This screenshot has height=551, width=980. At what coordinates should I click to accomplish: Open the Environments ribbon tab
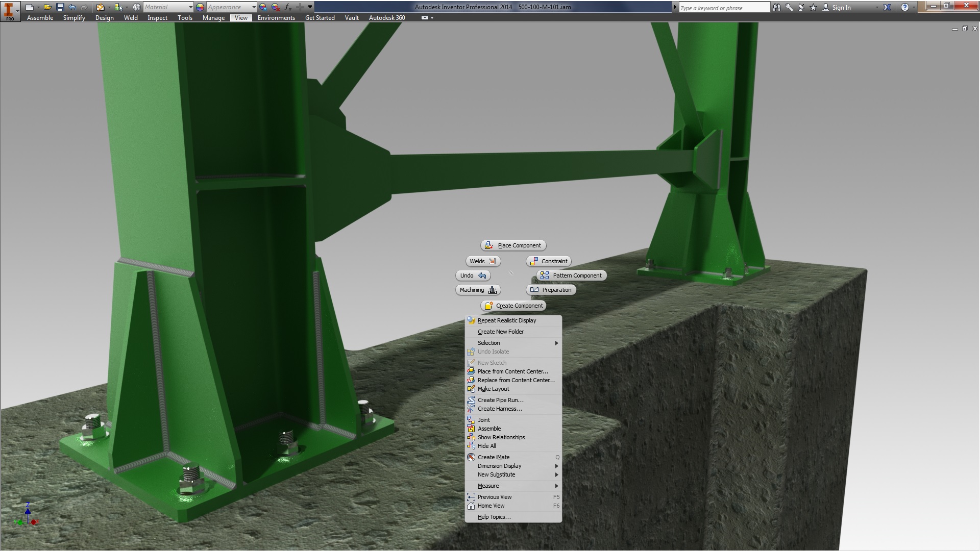click(276, 18)
